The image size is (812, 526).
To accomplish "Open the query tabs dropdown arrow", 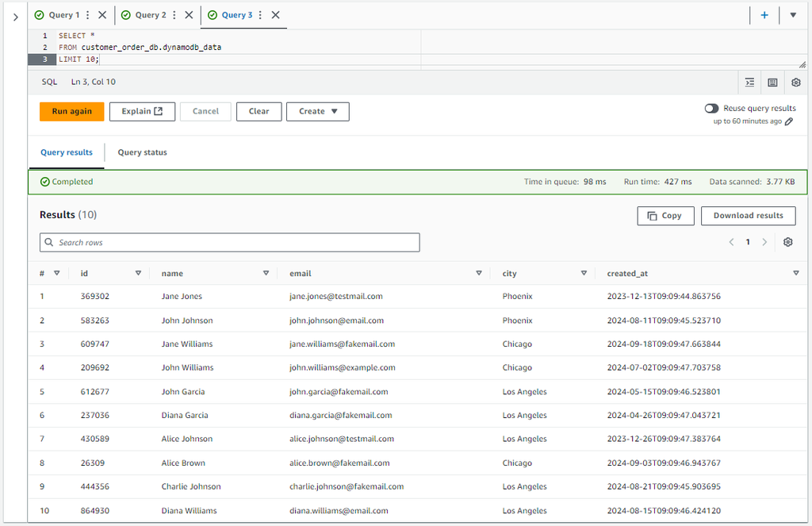I will [793, 15].
